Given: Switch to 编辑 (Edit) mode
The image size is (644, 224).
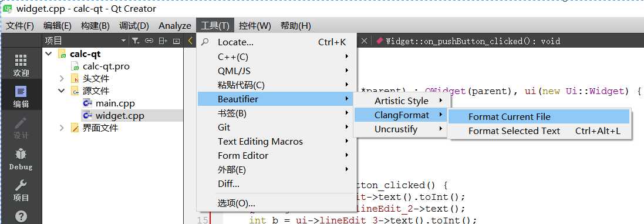Looking at the screenshot, I should (21, 96).
